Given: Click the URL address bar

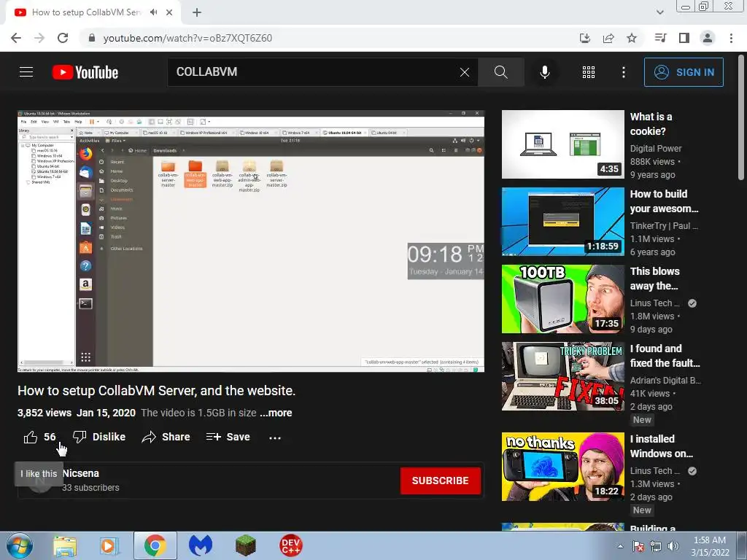Looking at the screenshot, I should coord(329,38).
